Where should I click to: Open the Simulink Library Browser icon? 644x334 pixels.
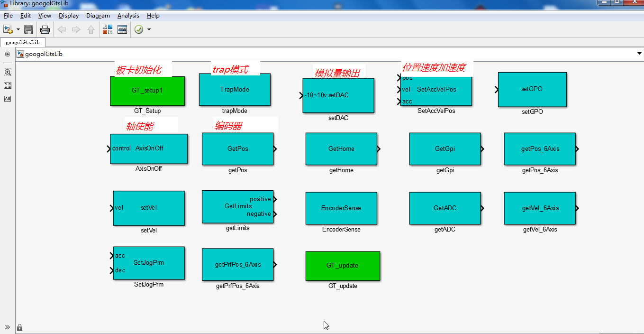pos(107,29)
